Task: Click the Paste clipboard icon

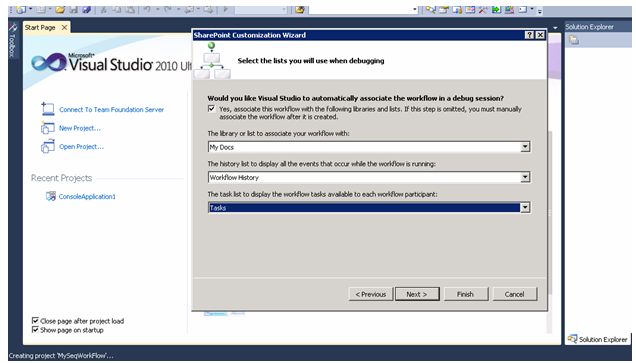Action: tap(130, 9)
